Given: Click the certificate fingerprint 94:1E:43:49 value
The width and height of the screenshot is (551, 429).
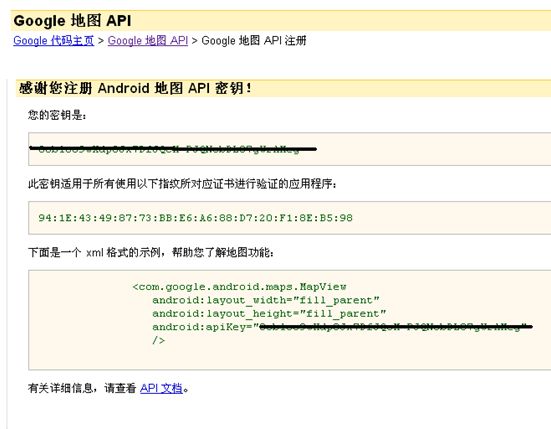Looking at the screenshot, I should click(x=195, y=218).
